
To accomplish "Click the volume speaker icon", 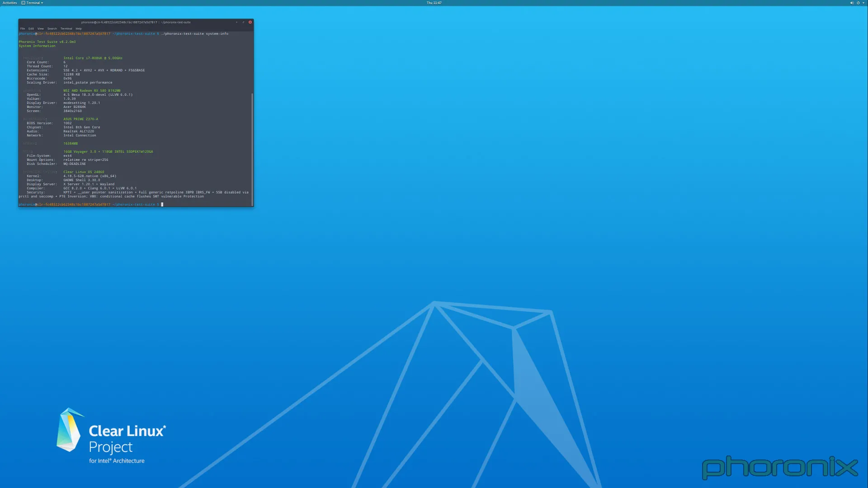I will [852, 3].
